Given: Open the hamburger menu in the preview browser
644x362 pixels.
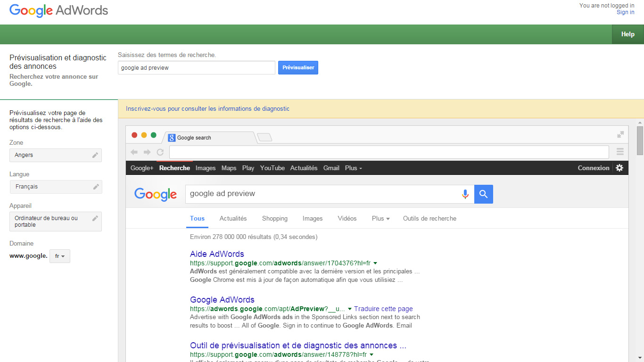Looking at the screenshot, I should coord(620,152).
